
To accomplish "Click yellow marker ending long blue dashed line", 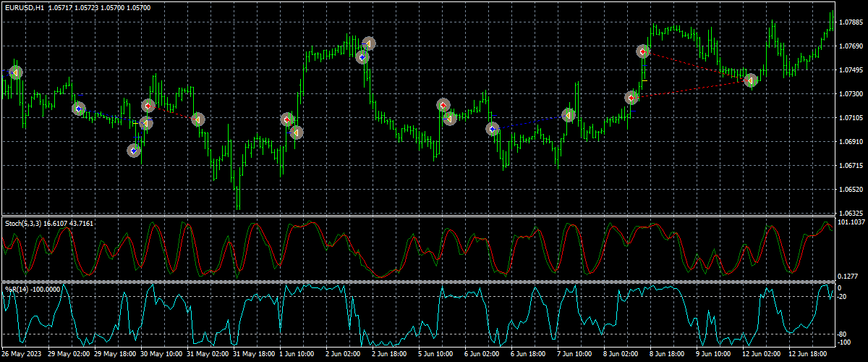I will point(569,115).
